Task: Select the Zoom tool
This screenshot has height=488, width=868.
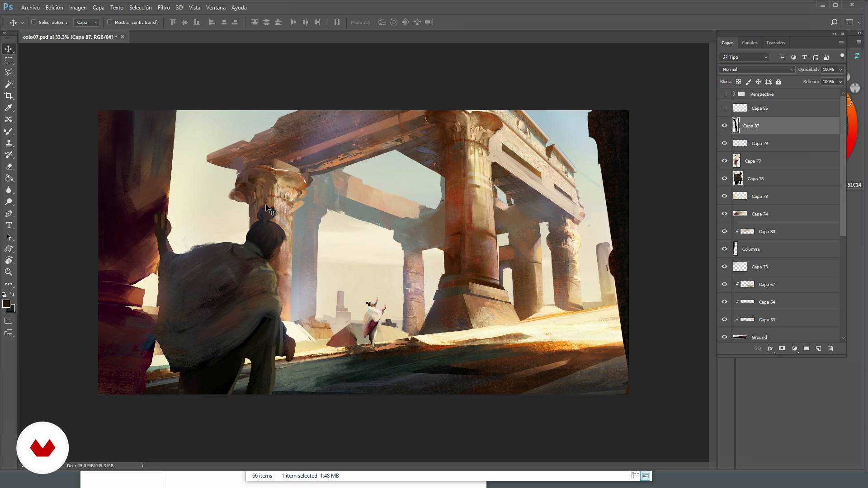Action: (9, 272)
